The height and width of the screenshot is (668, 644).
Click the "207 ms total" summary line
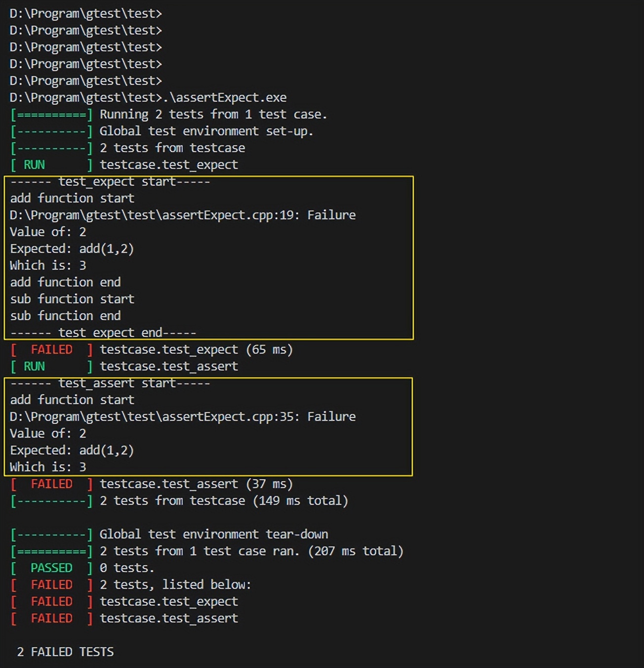point(251,551)
